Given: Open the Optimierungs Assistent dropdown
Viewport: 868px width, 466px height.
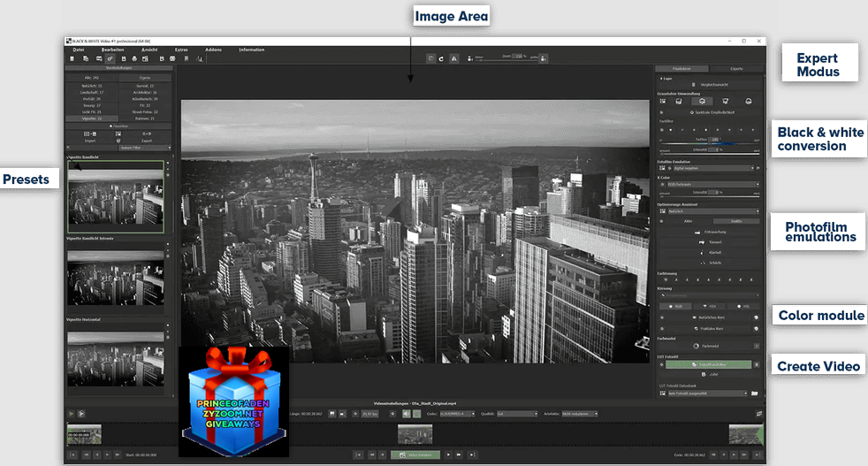Looking at the screenshot, I should [713, 211].
